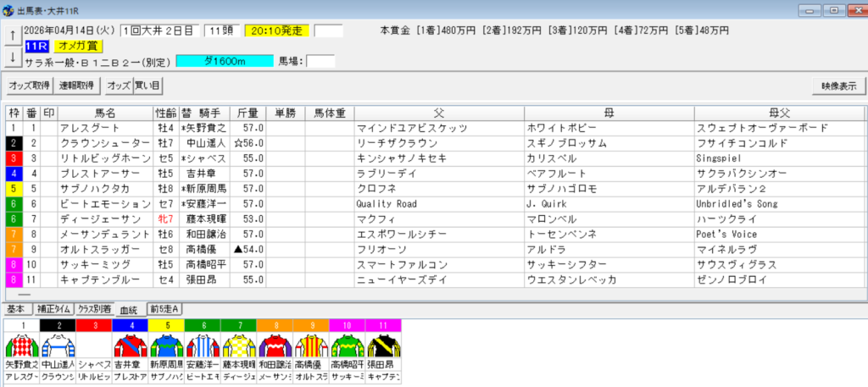Click damsire Poet's Voice cell
The width and height of the screenshot is (868, 387).
pos(779,234)
